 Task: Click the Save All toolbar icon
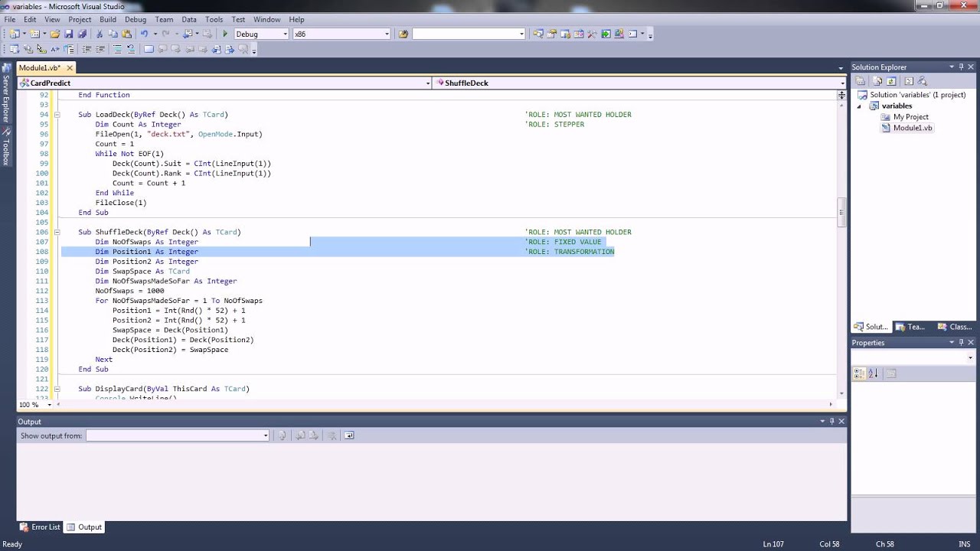coord(82,34)
